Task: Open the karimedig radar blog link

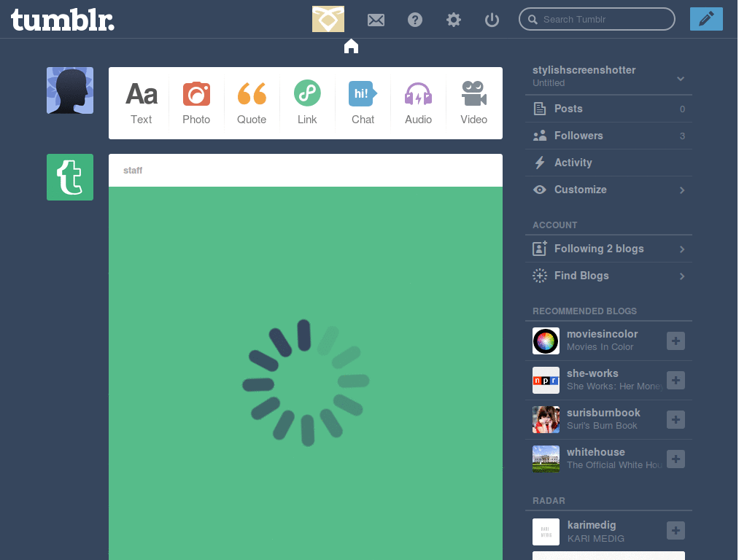Action: pyautogui.click(x=591, y=525)
